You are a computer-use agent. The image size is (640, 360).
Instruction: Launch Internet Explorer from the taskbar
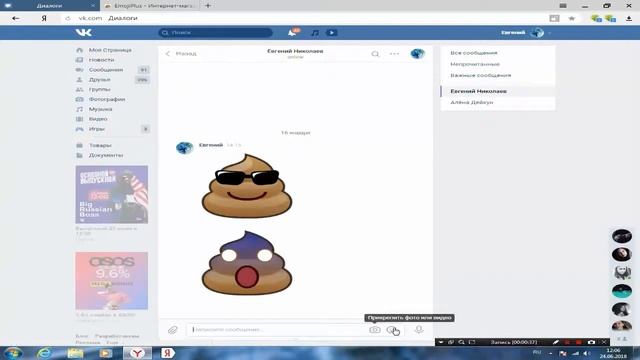(x=44, y=353)
